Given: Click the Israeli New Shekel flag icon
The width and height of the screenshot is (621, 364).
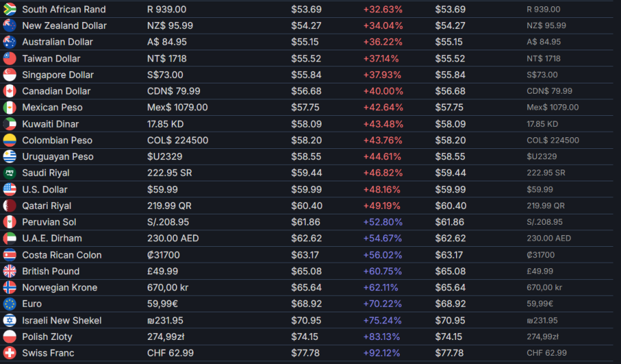Looking at the screenshot, I should coord(10,321).
